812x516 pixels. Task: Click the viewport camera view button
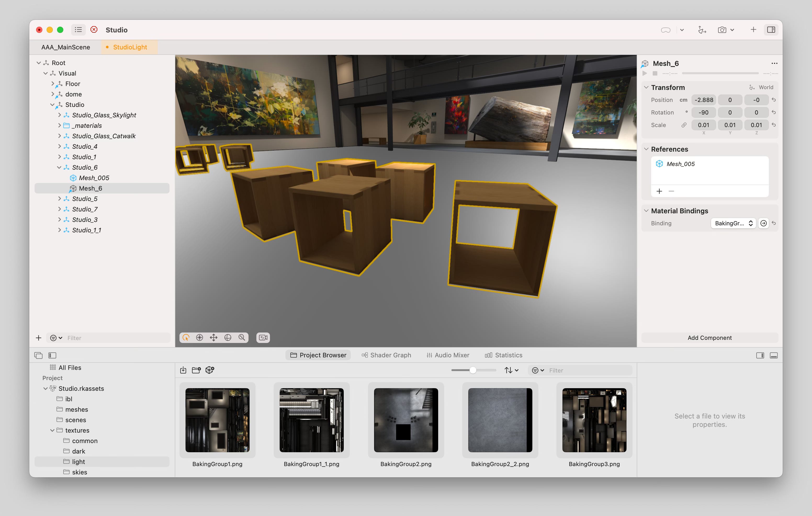coord(263,337)
